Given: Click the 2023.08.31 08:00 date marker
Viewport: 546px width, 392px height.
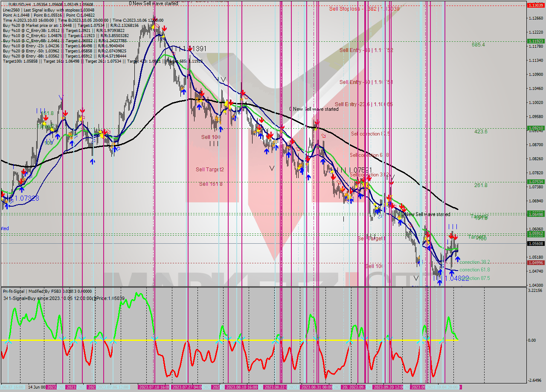Looking at the screenshot, I should tap(317, 387).
